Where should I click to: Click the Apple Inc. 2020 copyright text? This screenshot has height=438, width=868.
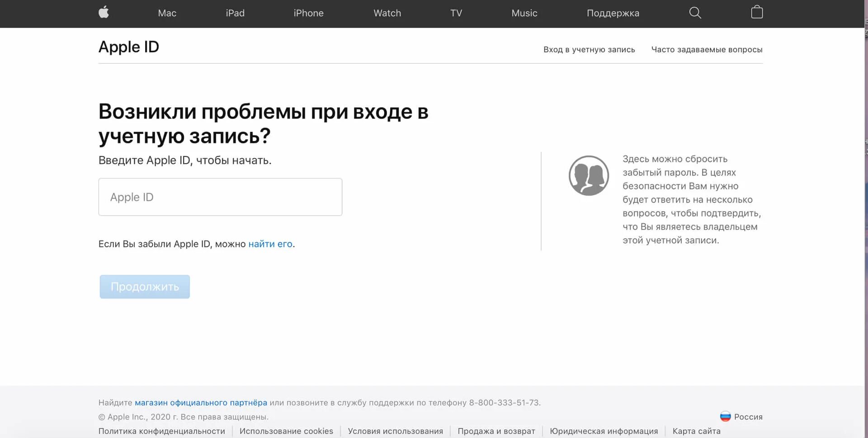coord(184,417)
